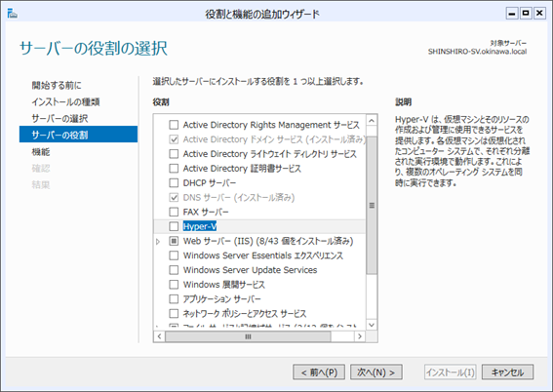Click right arrow of horizontal scrollbar
Image resolution: width=553 pixels, height=392 pixels.
(360, 336)
